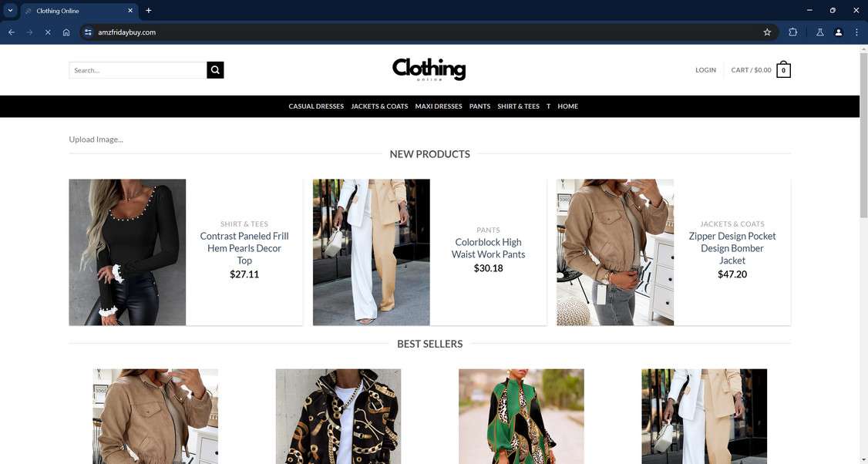Select Jackets & Coats in navigation bar

(x=379, y=106)
